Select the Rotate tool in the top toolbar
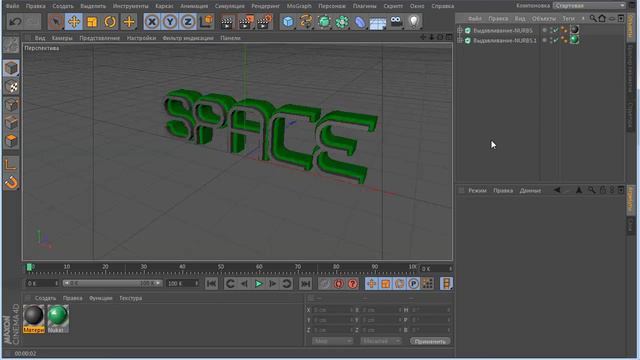 coord(110,22)
